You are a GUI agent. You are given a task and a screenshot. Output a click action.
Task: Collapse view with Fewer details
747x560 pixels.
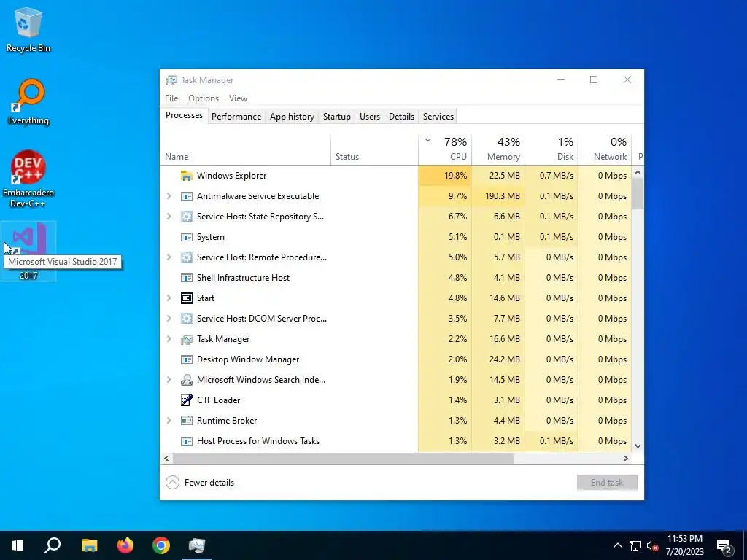(x=200, y=483)
